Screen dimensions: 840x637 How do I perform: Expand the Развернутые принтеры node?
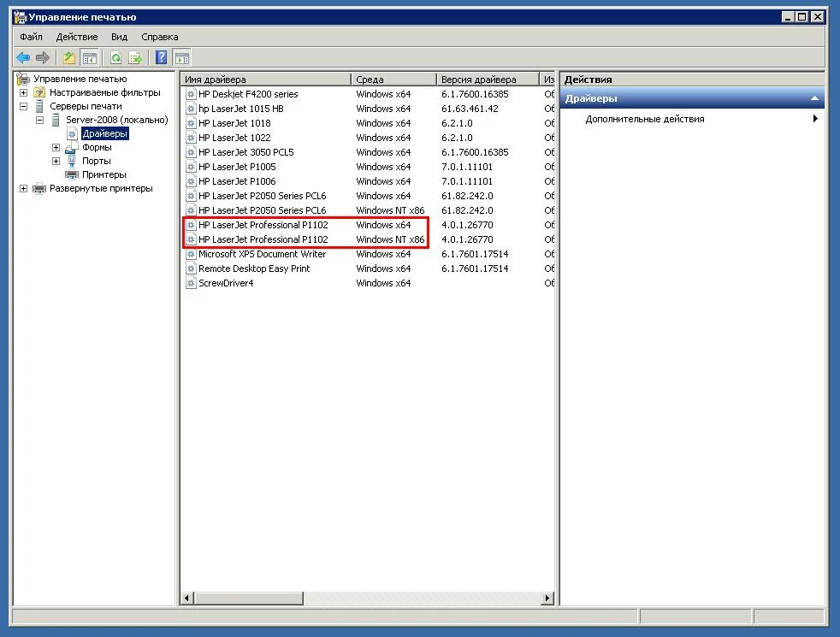24,188
